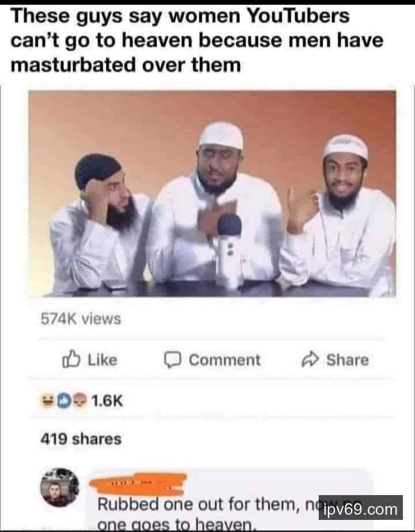
Task: Click the angry face reaction emoji
Action: pos(80,401)
